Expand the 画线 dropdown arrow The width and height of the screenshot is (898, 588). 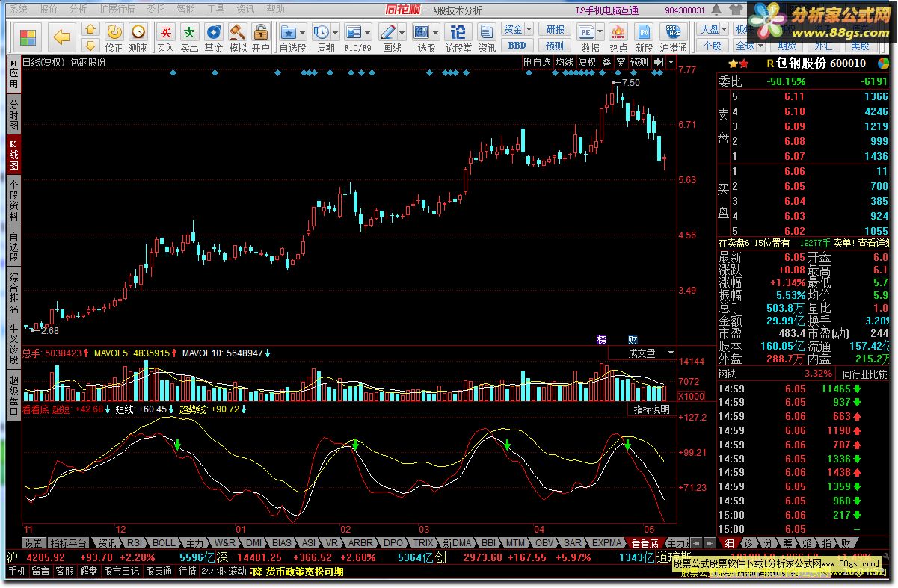402,33
